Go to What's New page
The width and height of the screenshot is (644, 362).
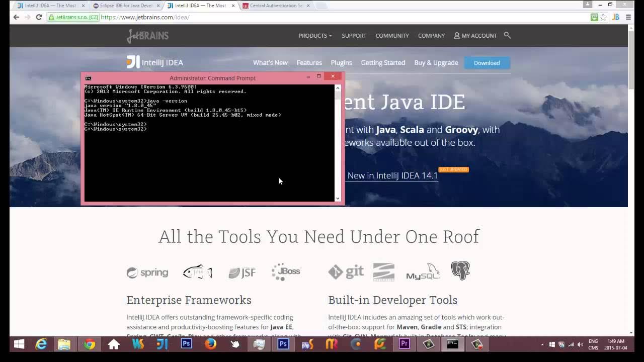(x=270, y=63)
